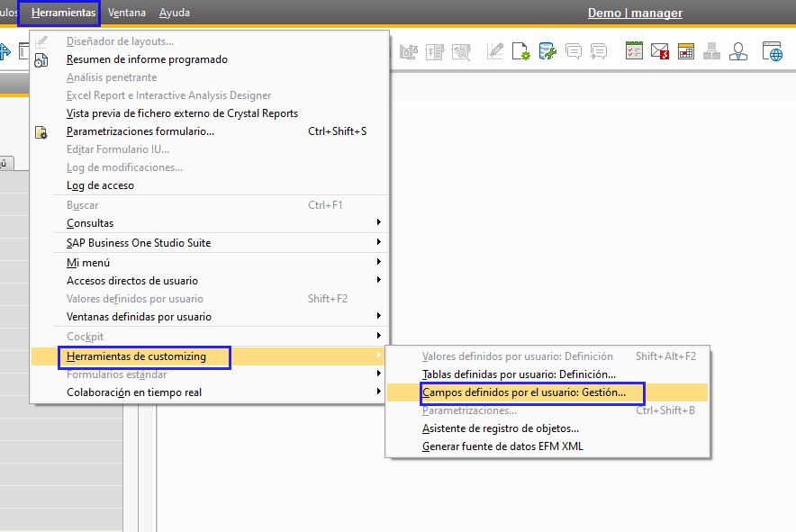Viewport: 796px width, 532px height.
Task: Expand the Cockpit submenu
Action: point(379,336)
